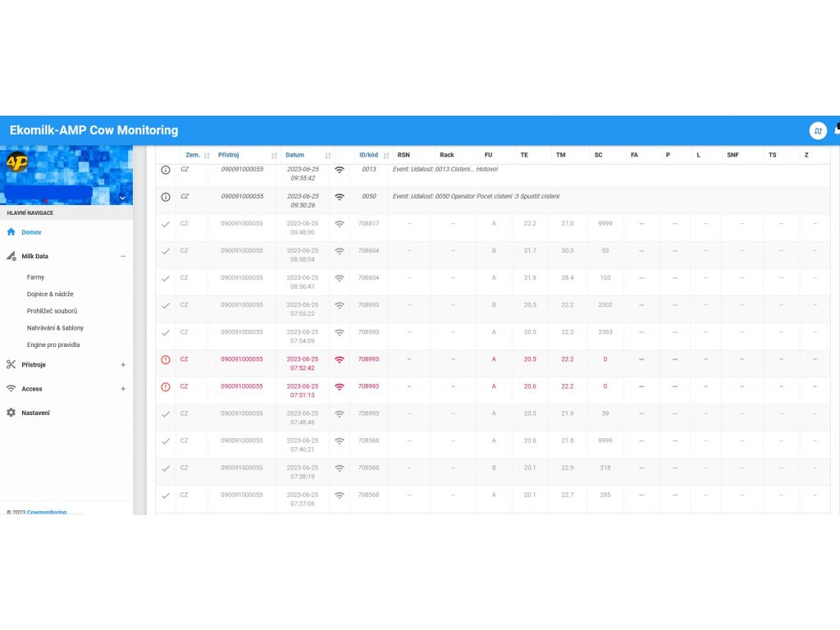
Task: Click red wifi icon on the 07:51:13 row
Action: 340,386
